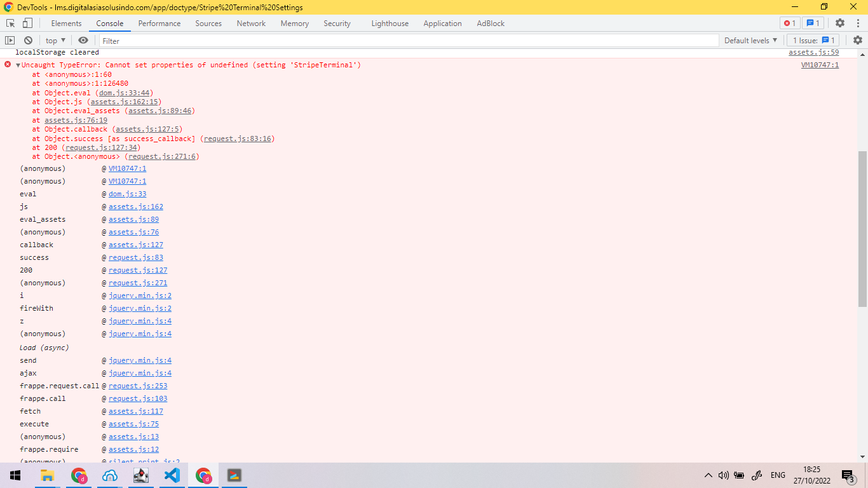The height and width of the screenshot is (488, 868).
Task: Open the Performance tab
Action: [x=159, y=24]
